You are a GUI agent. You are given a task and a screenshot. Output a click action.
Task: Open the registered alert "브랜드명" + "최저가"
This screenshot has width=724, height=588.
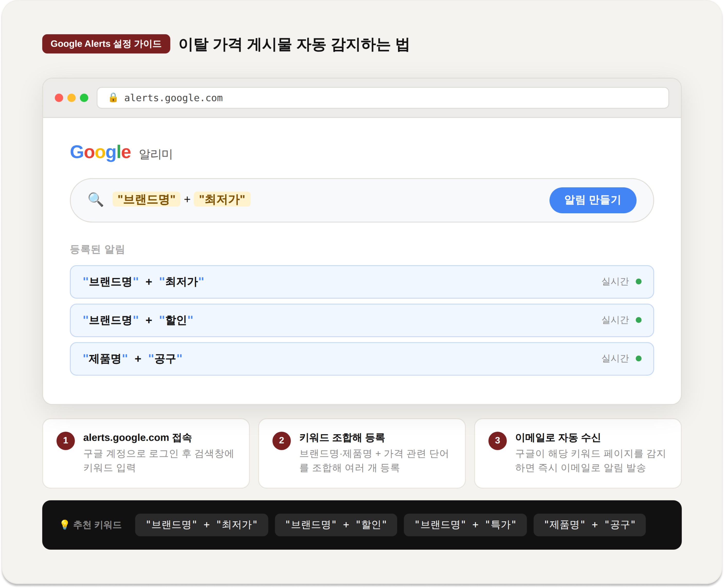(x=361, y=282)
